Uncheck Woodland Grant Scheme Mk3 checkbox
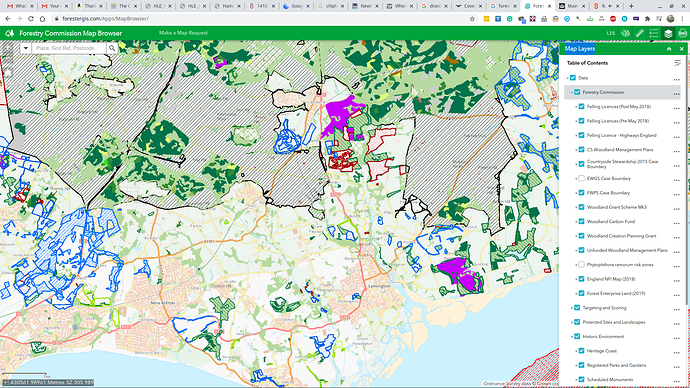This screenshot has width=690, height=388. [x=581, y=207]
